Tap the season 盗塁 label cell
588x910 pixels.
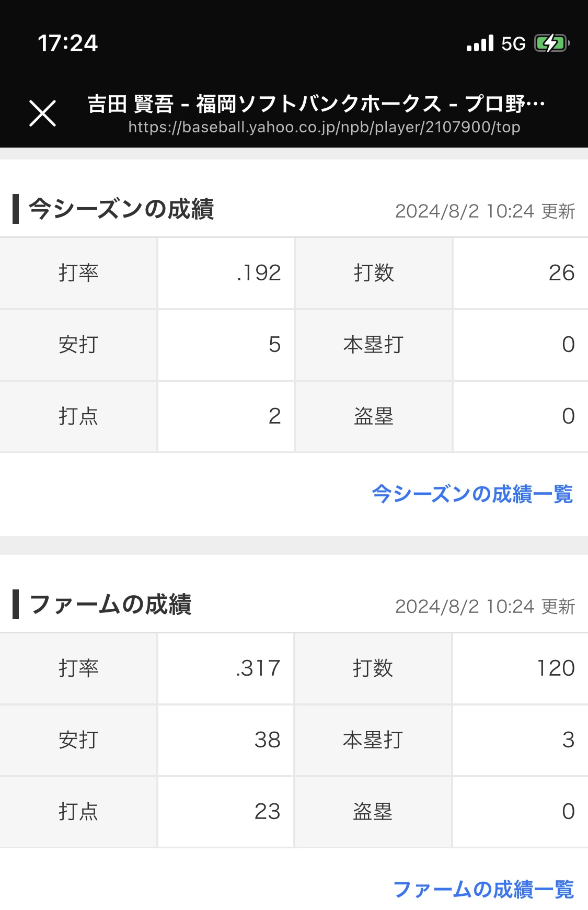pos(373,416)
